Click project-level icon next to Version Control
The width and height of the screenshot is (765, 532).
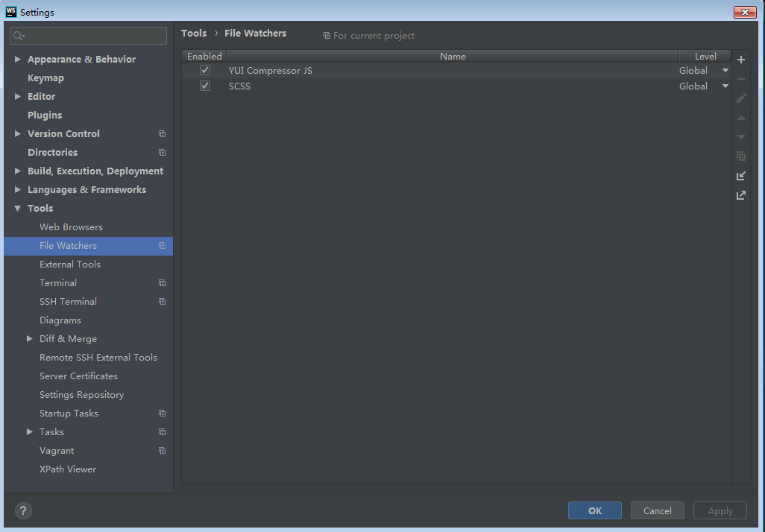[x=162, y=133]
